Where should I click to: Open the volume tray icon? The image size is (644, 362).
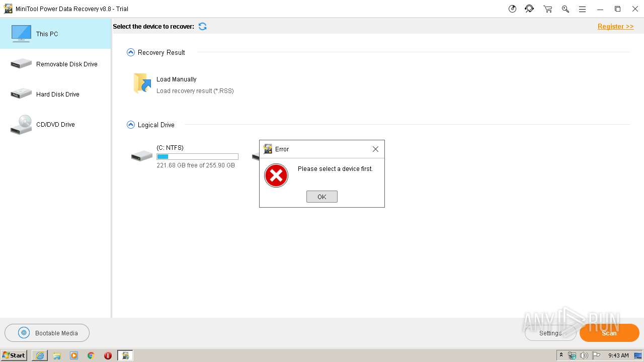584,355
